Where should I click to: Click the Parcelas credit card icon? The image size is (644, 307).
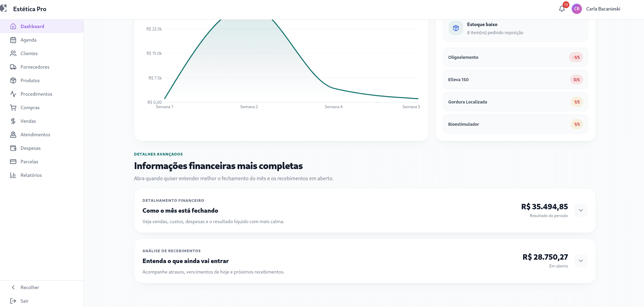13,162
